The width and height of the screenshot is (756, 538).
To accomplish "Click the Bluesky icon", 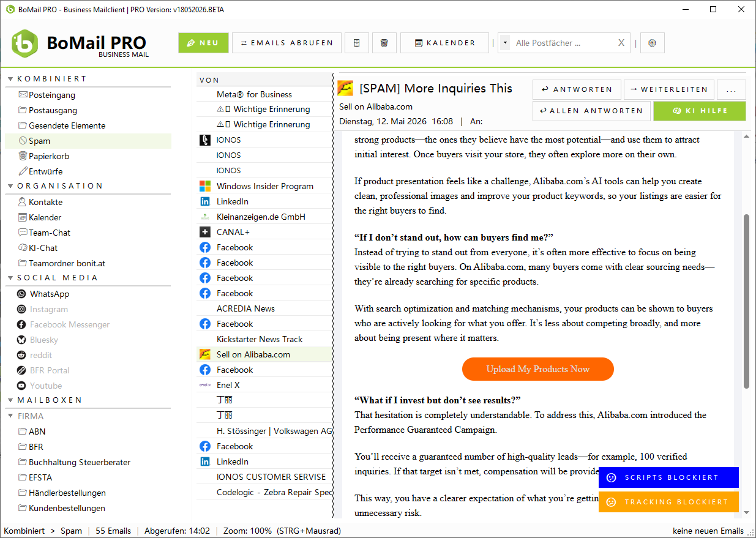I will pos(22,340).
